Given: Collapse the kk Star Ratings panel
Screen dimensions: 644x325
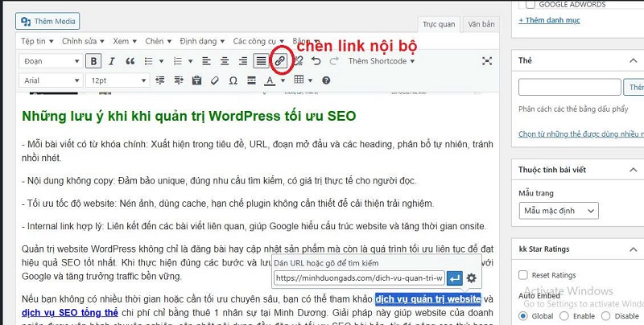Looking at the screenshot, I should 633,249.
